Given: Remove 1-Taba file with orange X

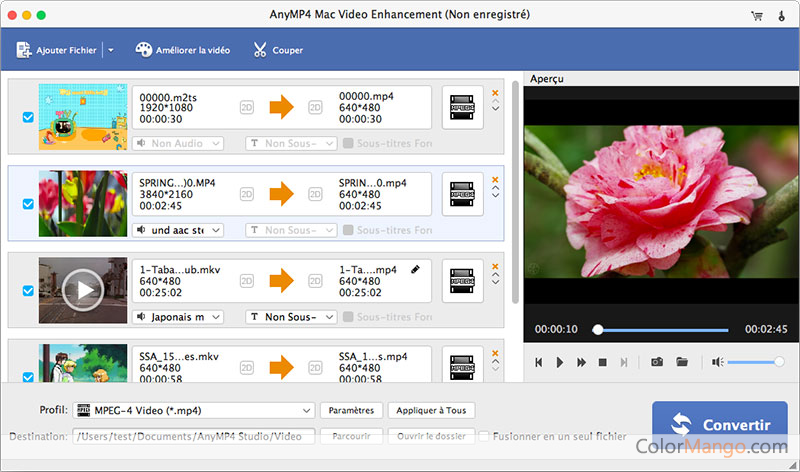Looking at the screenshot, I should pyautogui.click(x=495, y=266).
